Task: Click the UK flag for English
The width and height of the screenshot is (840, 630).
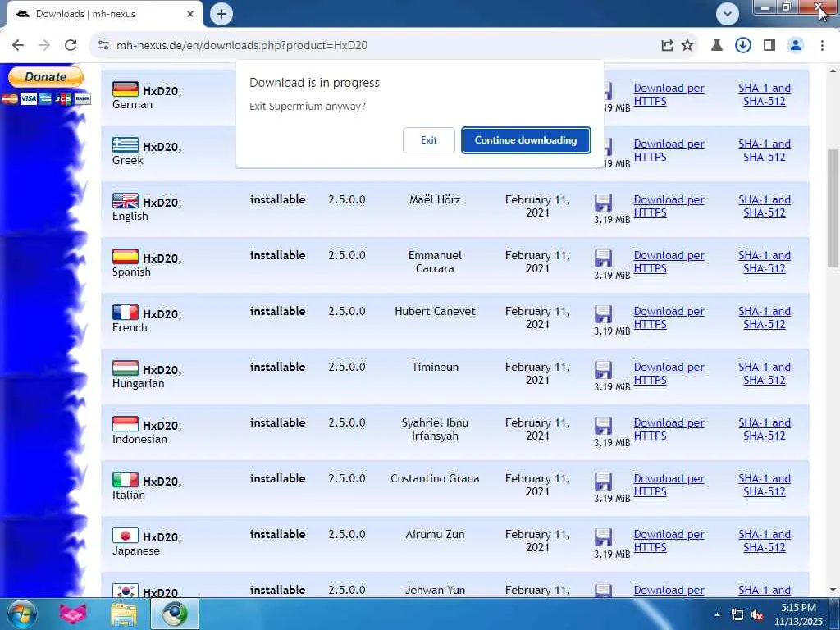Action: pos(126,200)
